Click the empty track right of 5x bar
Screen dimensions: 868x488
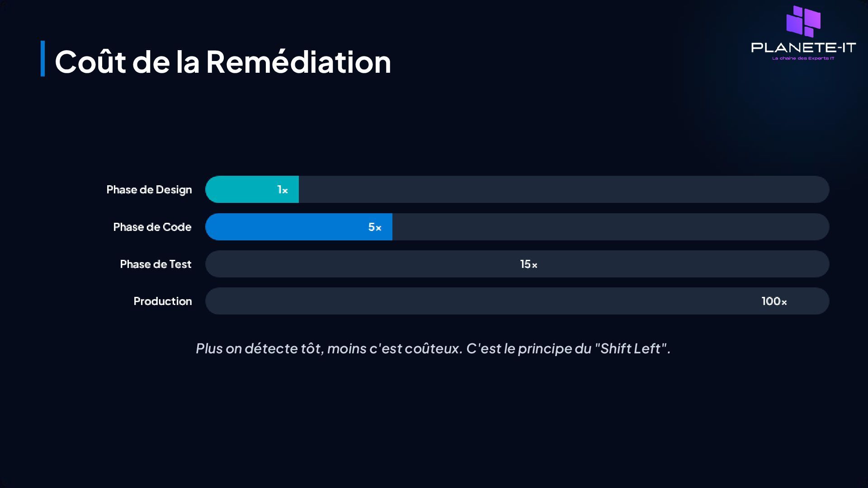[x=611, y=227]
